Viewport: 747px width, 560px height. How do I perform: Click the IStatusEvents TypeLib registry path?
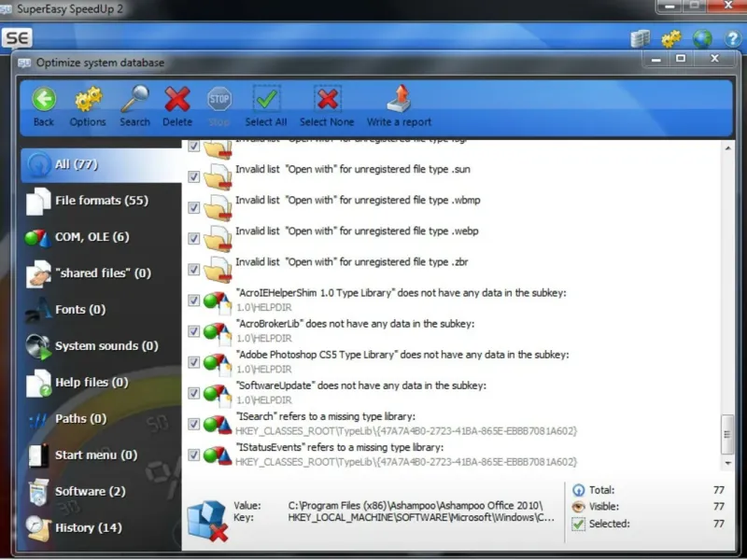[406, 462]
